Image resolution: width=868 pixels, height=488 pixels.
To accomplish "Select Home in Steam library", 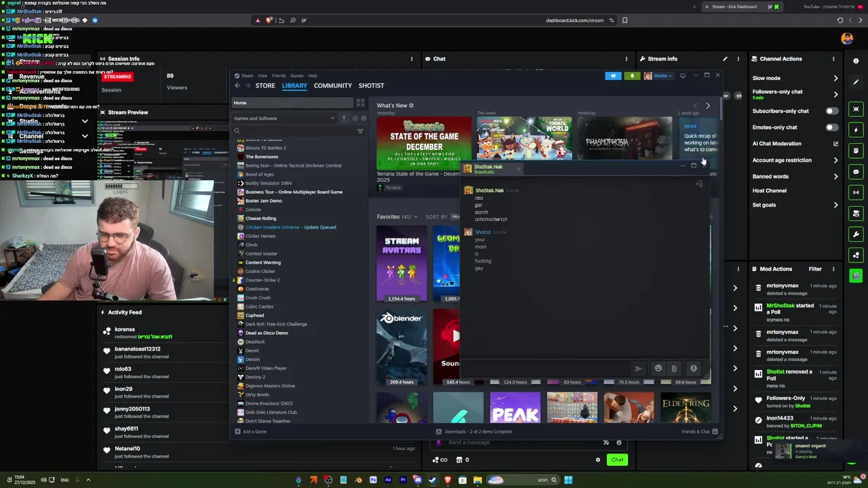I will (x=294, y=103).
